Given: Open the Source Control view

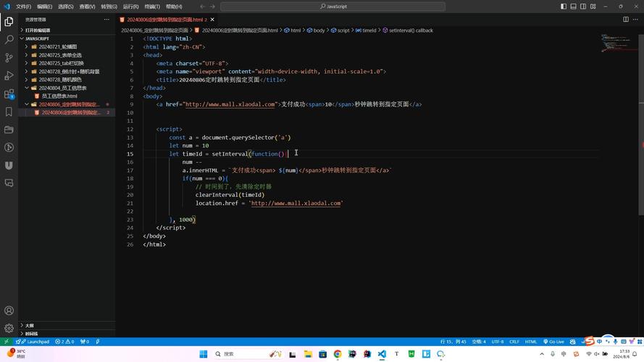Looking at the screenshot, I should pyautogui.click(x=9, y=58).
